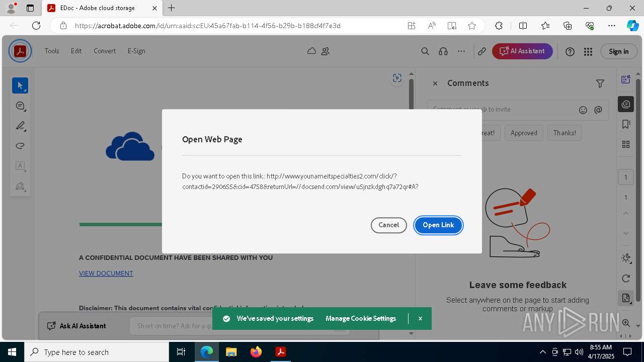Click the headphones read-aloud icon

443,51
